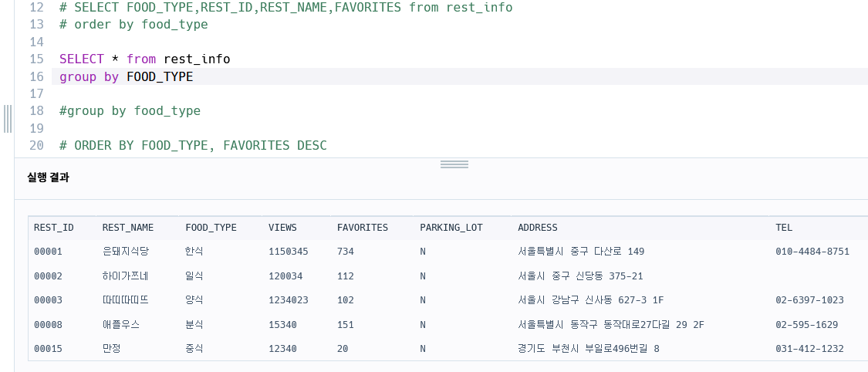Click the FOOD_TYPE column header

(x=211, y=228)
